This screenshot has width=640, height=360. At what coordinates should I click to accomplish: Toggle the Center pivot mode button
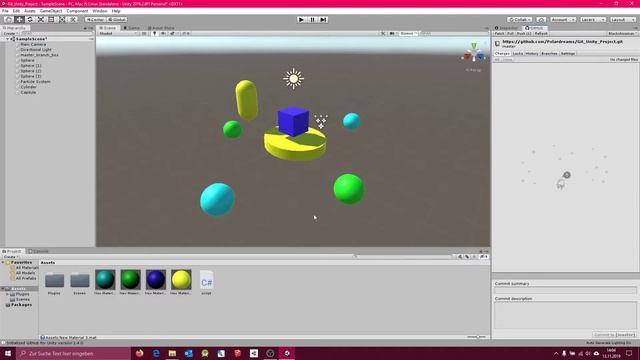(x=95, y=20)
